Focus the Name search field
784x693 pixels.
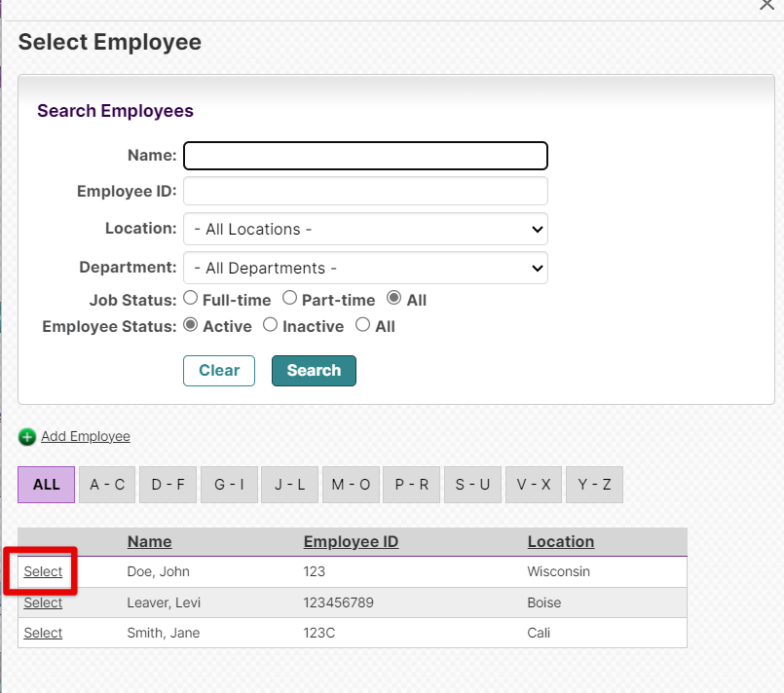point(365,156)
